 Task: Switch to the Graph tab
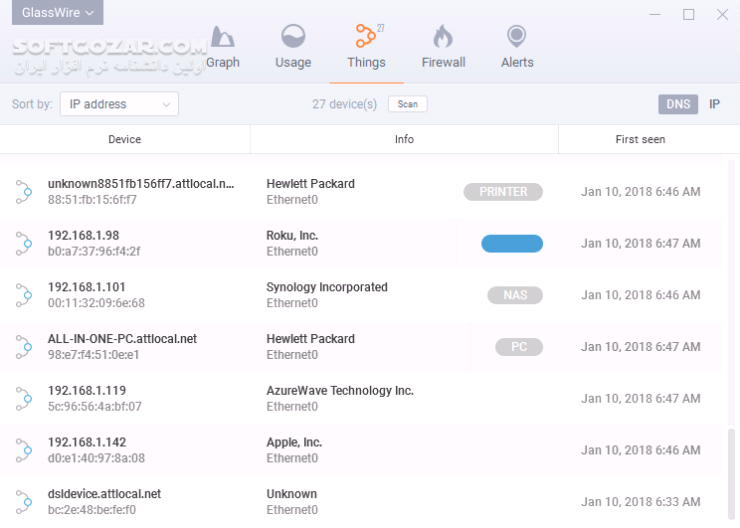point(222,62)
